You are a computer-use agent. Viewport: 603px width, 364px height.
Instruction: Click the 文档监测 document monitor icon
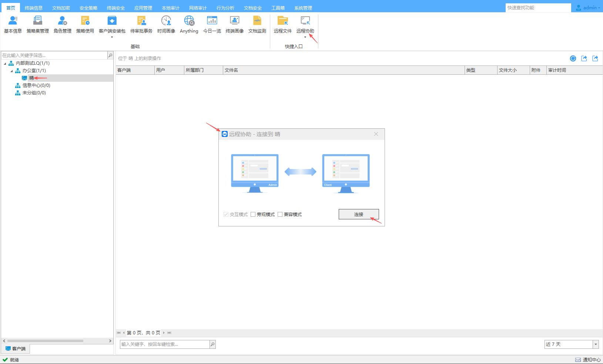[257, 24]
